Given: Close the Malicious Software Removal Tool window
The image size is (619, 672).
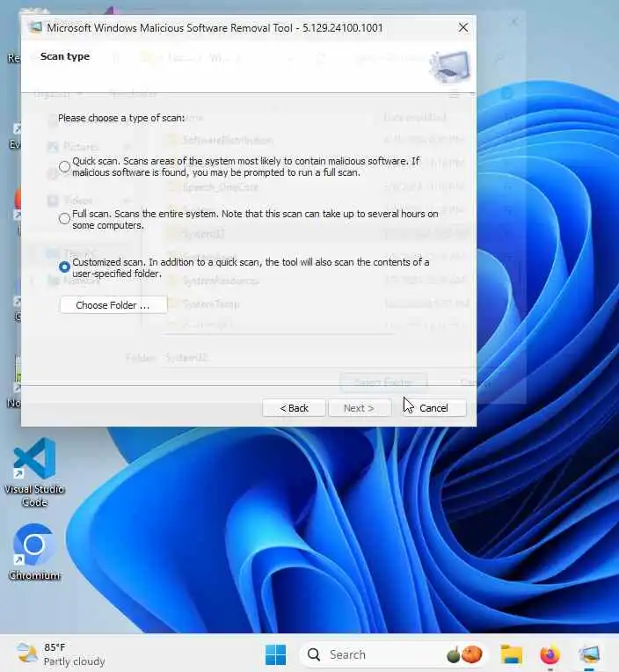Looking at the screenshot, I should [x=463, y=27].
